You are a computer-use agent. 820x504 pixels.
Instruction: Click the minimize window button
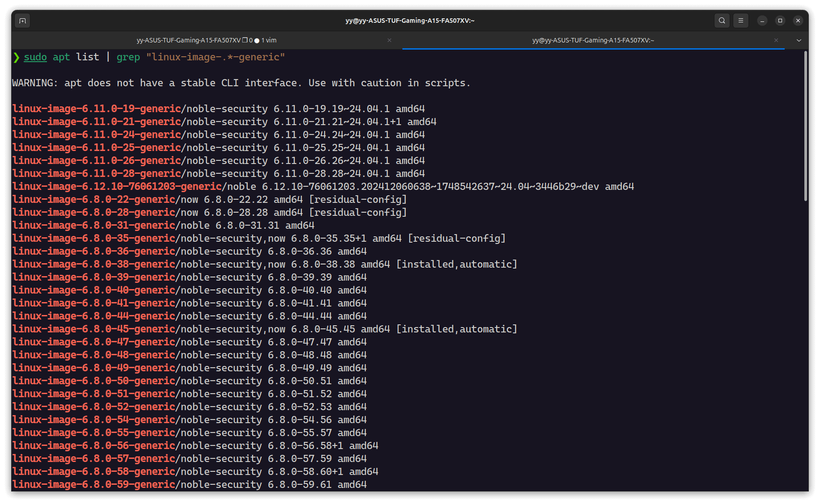click(x=762, y=20)
